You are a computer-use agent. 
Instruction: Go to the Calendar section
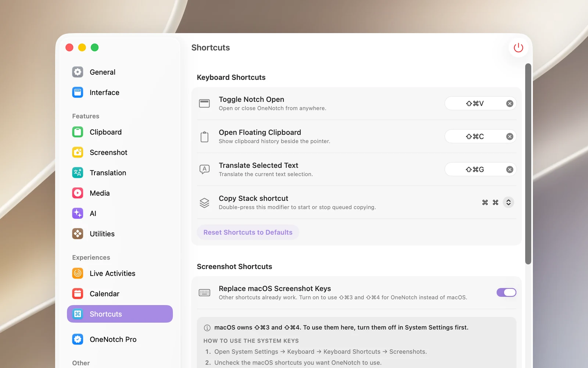(120, 294)
